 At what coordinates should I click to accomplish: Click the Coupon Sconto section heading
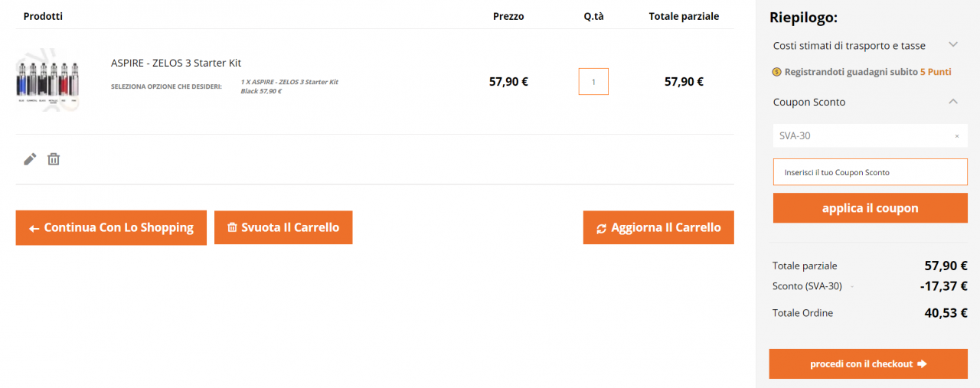[809, 102]
